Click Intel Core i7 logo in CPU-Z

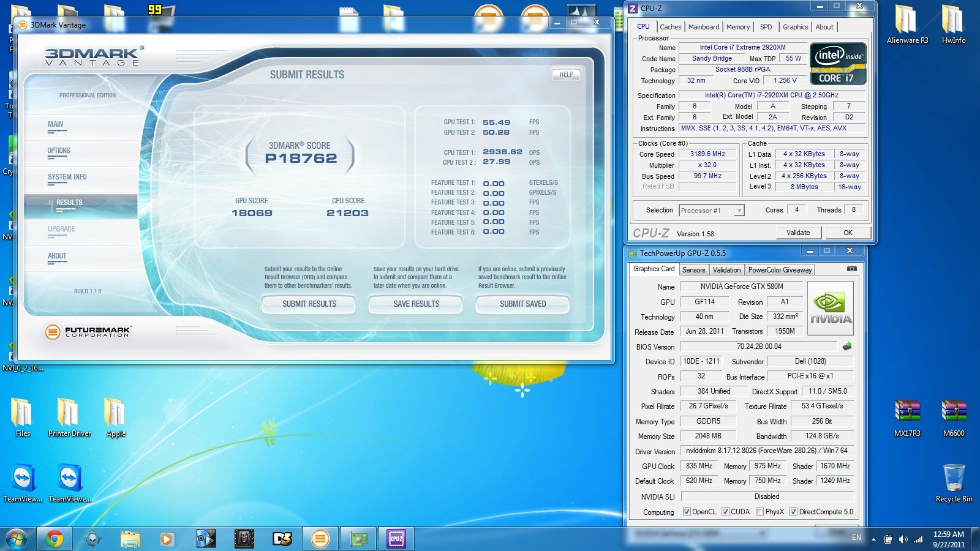pos(838,63)
